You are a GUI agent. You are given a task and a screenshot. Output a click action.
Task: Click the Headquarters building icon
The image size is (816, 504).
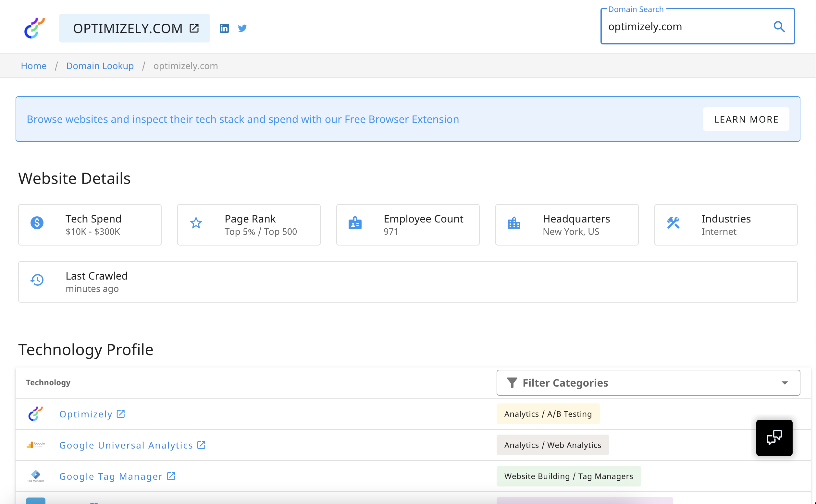514,223
